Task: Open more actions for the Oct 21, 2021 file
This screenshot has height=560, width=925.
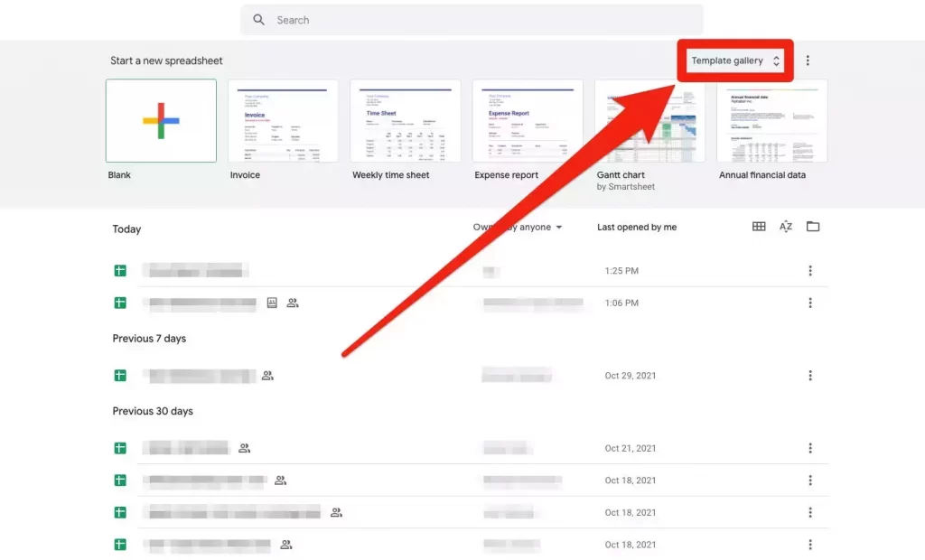Action: (810, 449)
